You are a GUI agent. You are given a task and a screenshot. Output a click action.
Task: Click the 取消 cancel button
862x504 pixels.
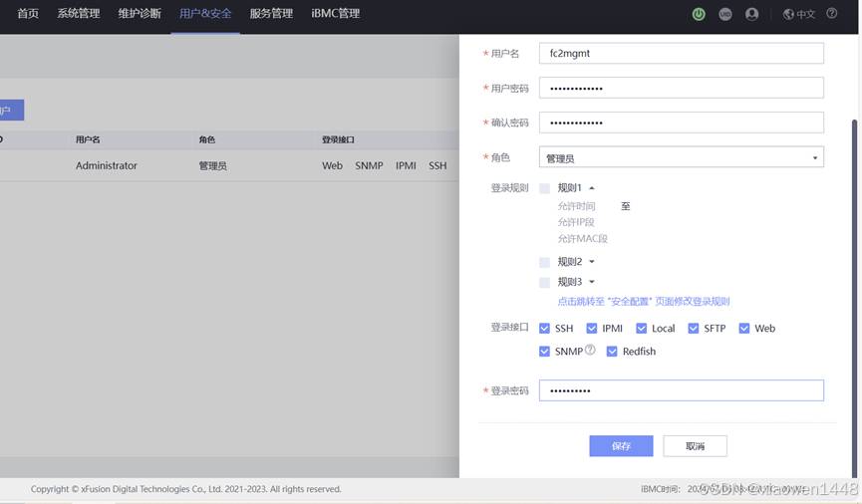695,446
